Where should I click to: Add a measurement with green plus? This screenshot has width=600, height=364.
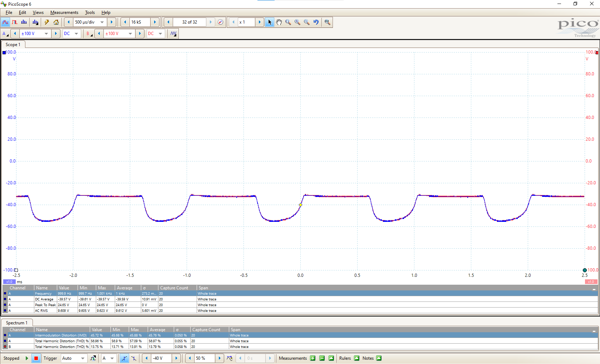tap(313, 358)
